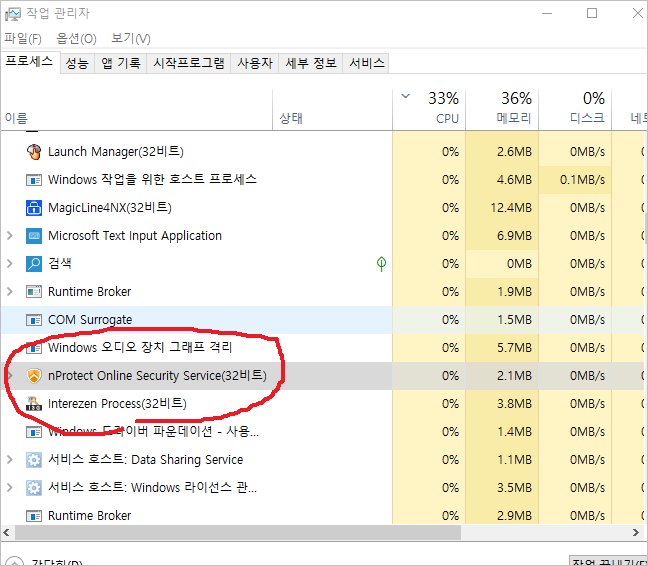Click the nProtect Online Security shield icon
This screenshot has width=648, height=566.
pos(33,376)
